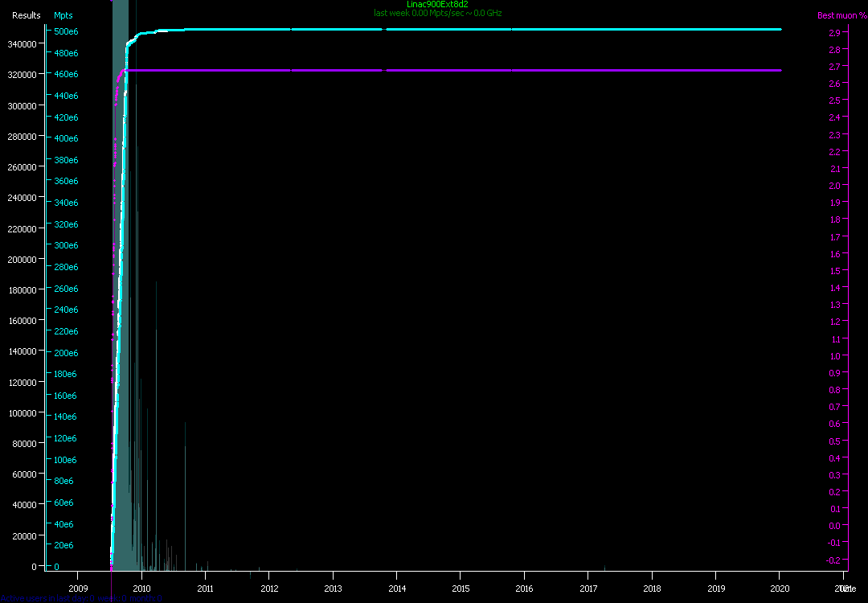Click the 340000 value on Results axis
Viewport: 868px width, 603px height.
[x=23, y=44]
